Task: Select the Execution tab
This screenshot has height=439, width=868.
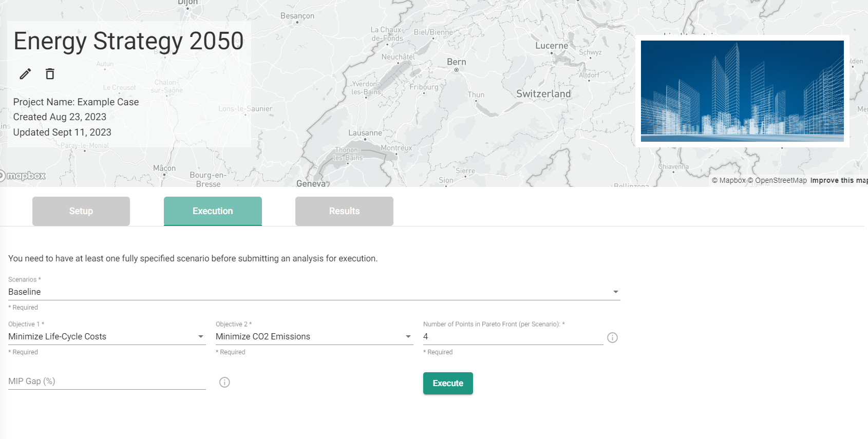Action: coord(213,211)
